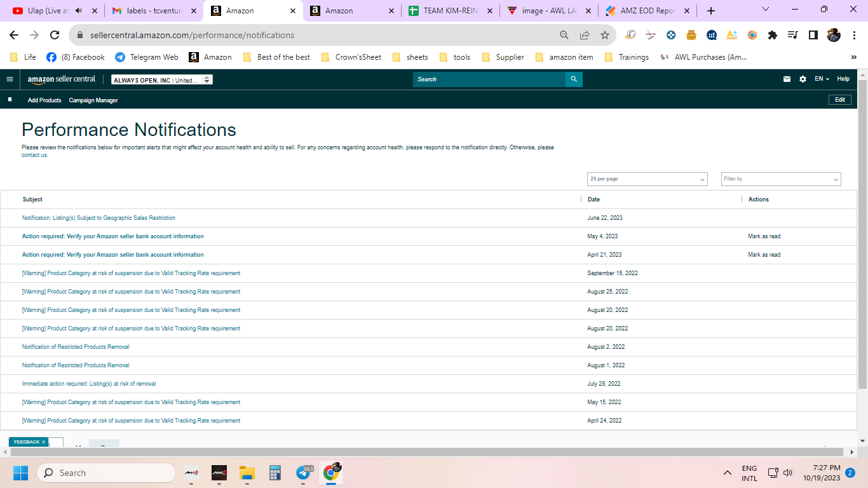Open the Crown'sSheet bookmark folder

tap(351, 57)
